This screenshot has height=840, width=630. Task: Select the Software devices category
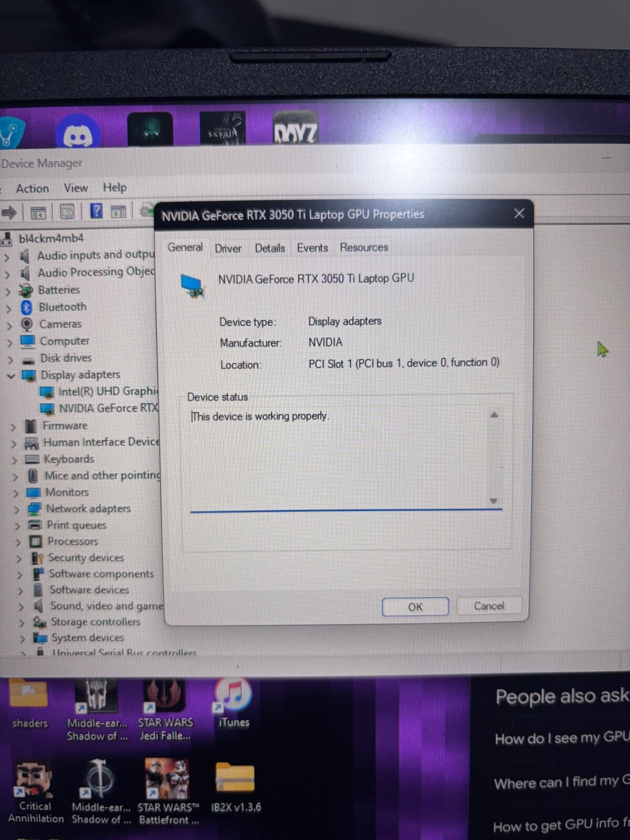pos(89,590)
